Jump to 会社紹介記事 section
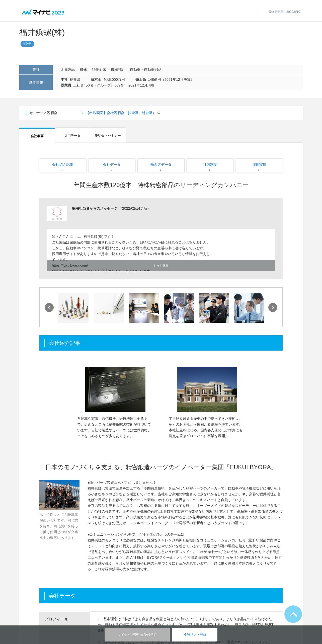322x644 pixels. [x=63, y=166]
